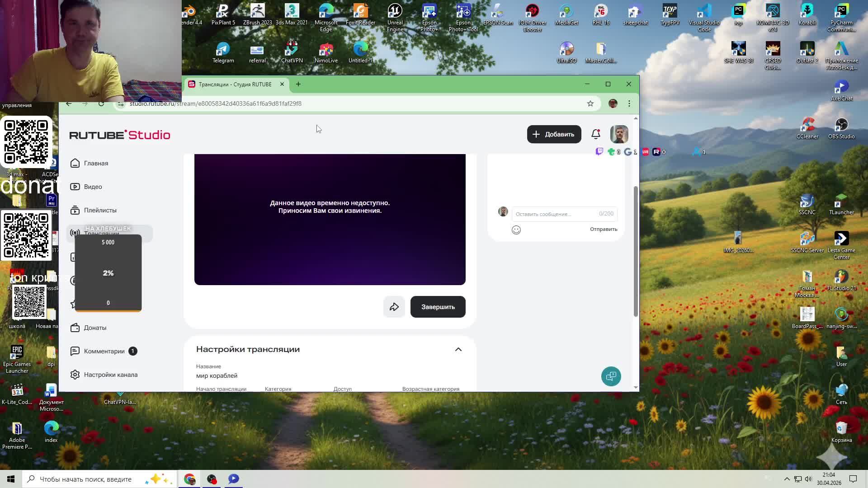Viewport: 868px width, 488px height.
Task: Reload the page with the refresh icon
Action: point(101,103)
